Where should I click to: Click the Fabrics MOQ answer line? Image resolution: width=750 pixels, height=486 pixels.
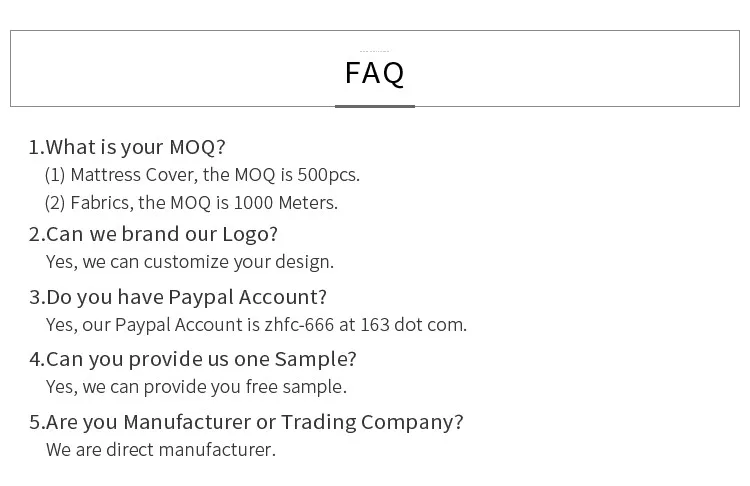(x=191, y=203)
